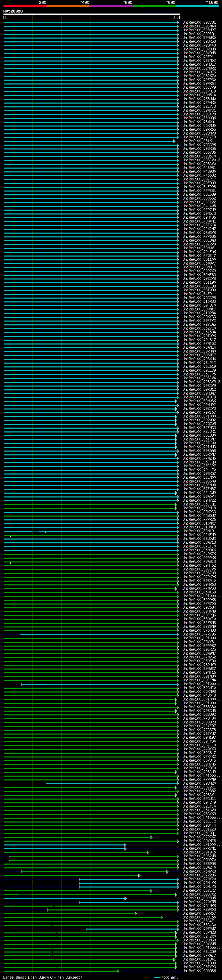Open hit UniRef100_A9PIQ1
Viewport: 222px width, 980px height.
click(x=199, y=34)
